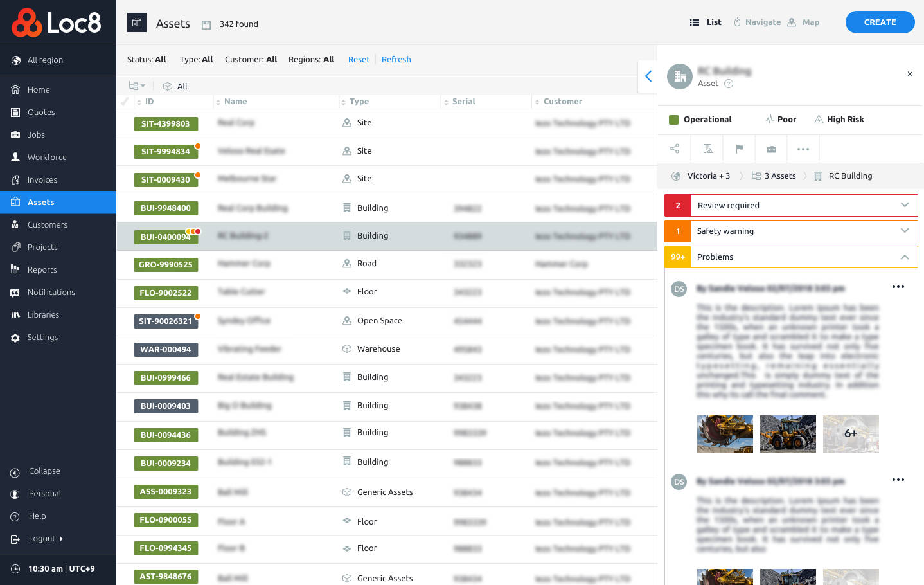Click the report warning document icon
Viewport: 924px width, 585px height.
point(707,149)
